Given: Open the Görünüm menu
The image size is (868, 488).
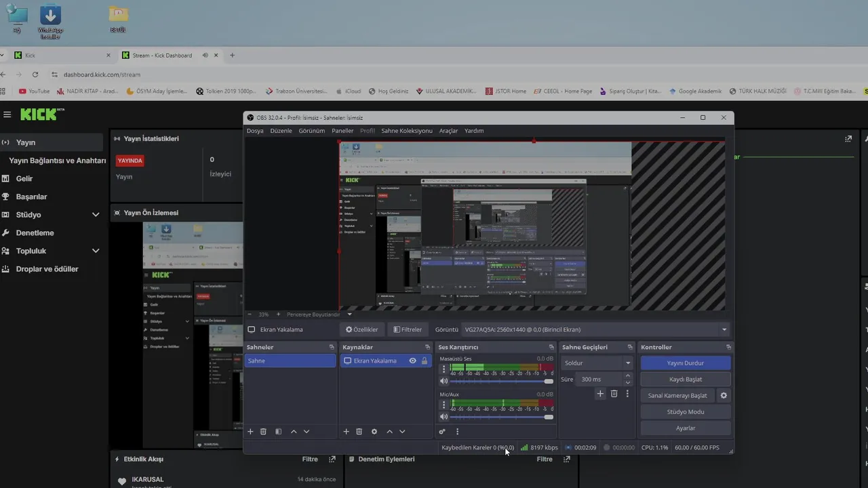Looking at the screenshot, I should pyautogui.click(x=312, y=131).
